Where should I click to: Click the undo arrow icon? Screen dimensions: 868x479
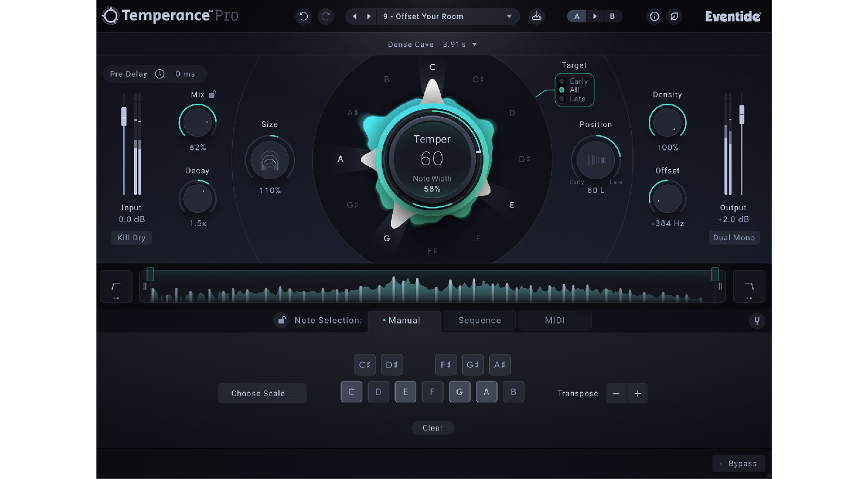(x=303, y=16)
